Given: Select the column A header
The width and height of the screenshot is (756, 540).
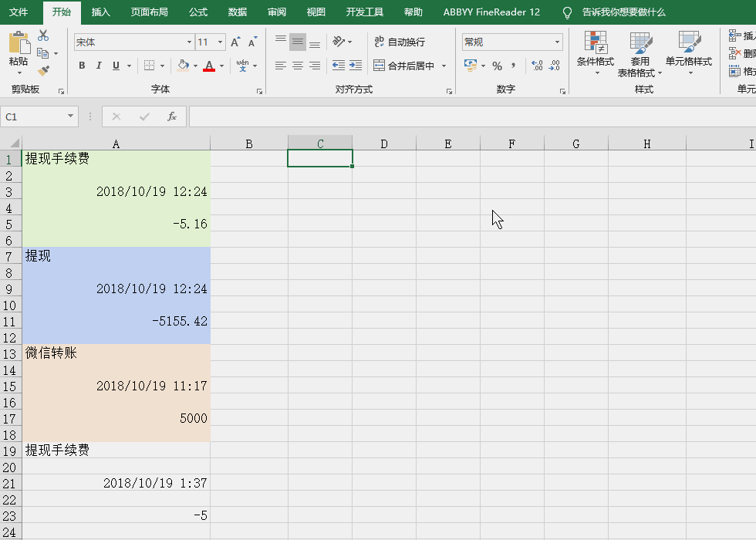Looking at the screenshot, I should point(116,143).
